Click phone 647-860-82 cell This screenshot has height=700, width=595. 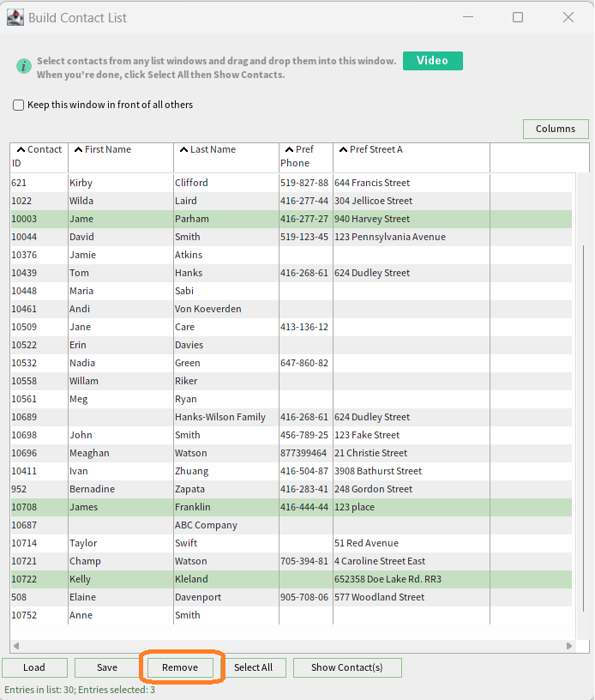(306, 363)
